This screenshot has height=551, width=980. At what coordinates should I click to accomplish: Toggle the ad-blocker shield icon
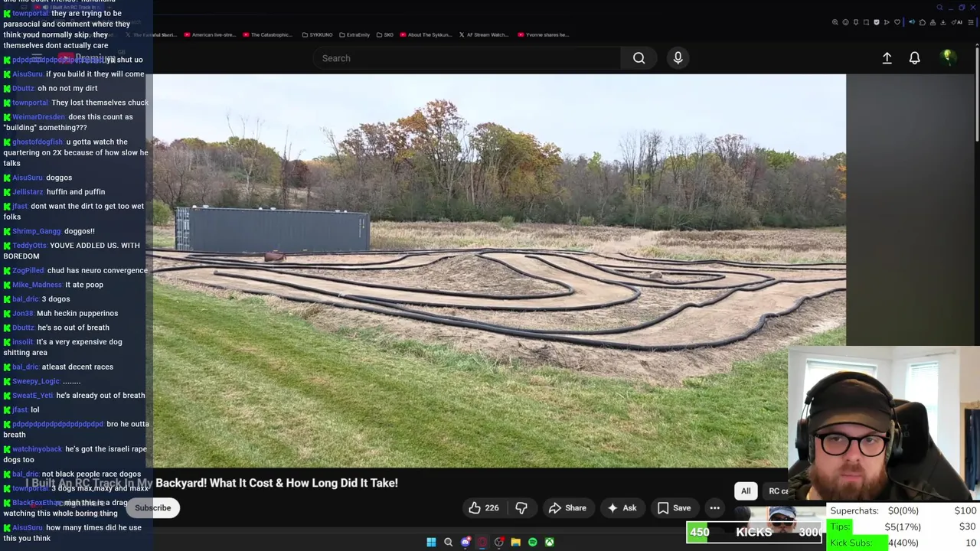[x=877, y=22]
